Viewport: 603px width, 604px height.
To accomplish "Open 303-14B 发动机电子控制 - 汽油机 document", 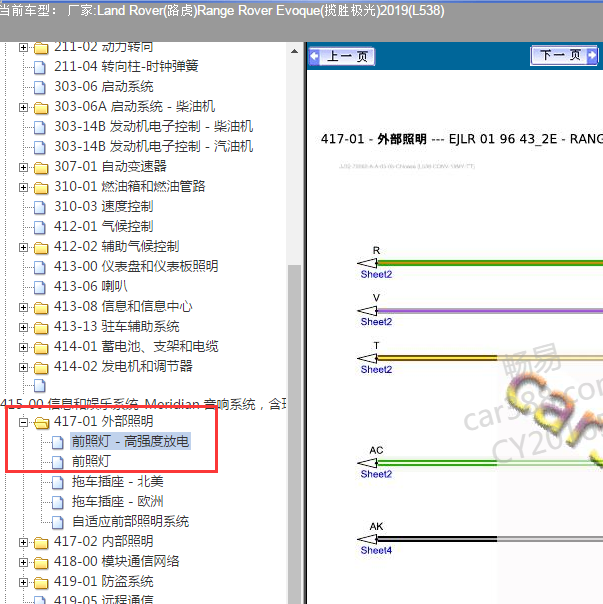I will [x=153, y=146].
